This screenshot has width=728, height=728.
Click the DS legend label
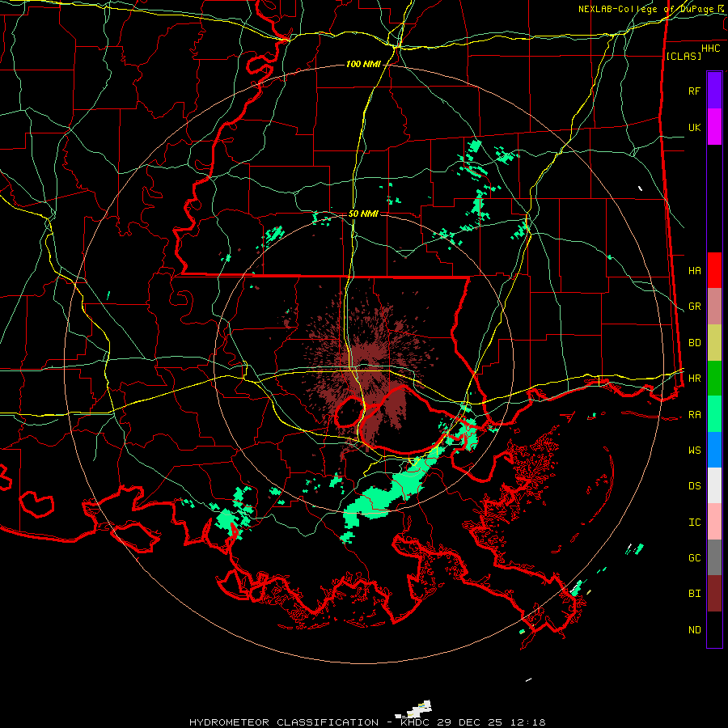coord(695,486)
